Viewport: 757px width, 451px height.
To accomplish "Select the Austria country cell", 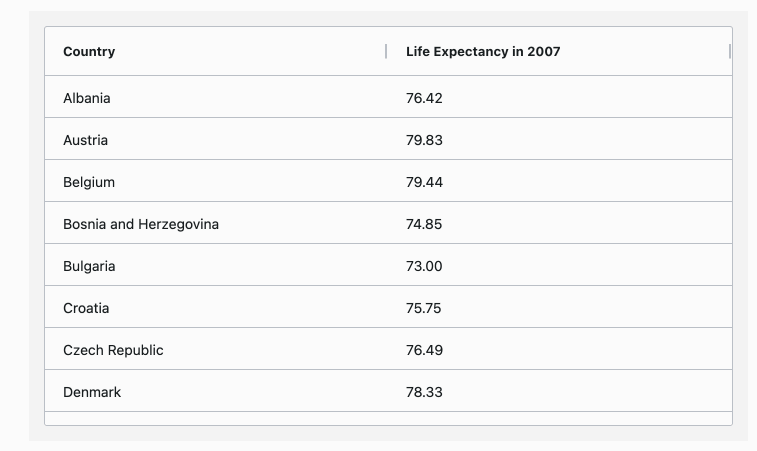I will (86, 140).
